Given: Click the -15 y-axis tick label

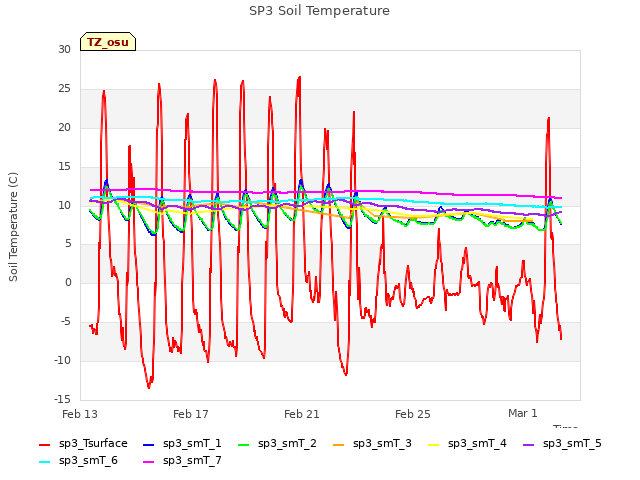Looking at the screenshot, I should (63, 399).
